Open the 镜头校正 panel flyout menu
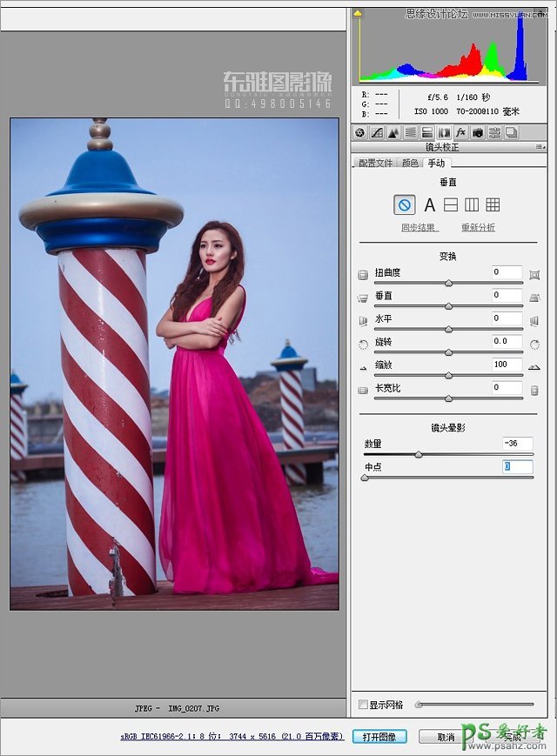 540,148
